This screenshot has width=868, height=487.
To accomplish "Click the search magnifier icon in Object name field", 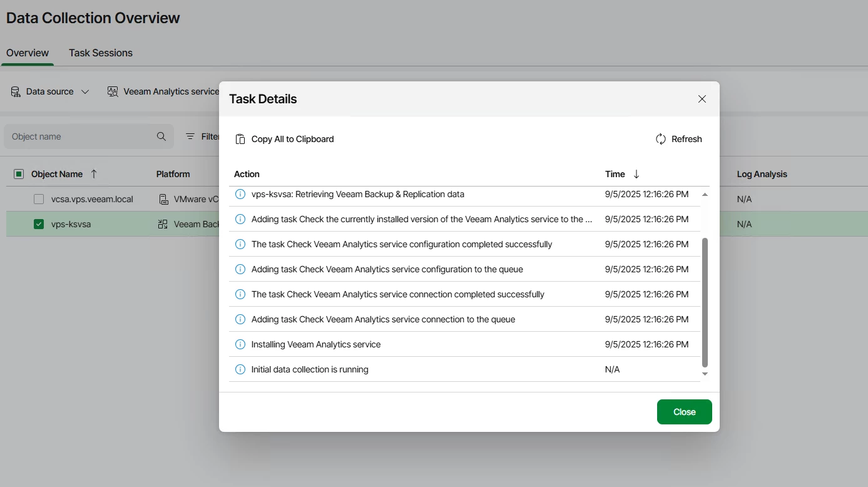I will tap(161, 136).
